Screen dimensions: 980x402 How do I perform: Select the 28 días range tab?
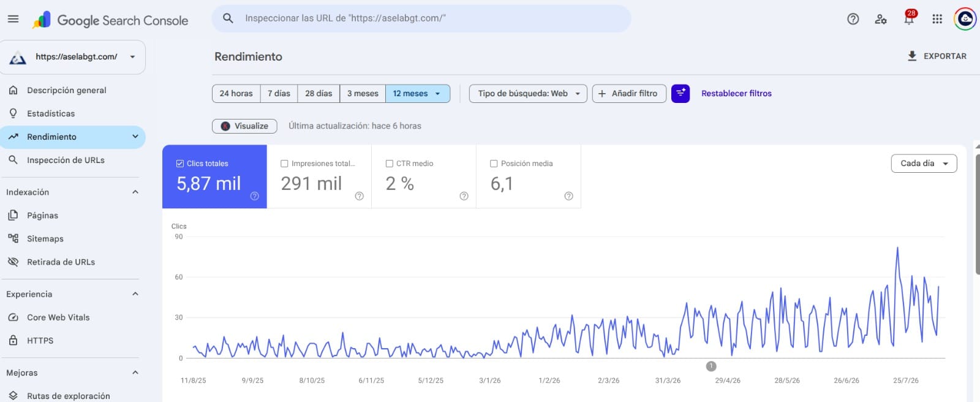click(x=318, y=93)
